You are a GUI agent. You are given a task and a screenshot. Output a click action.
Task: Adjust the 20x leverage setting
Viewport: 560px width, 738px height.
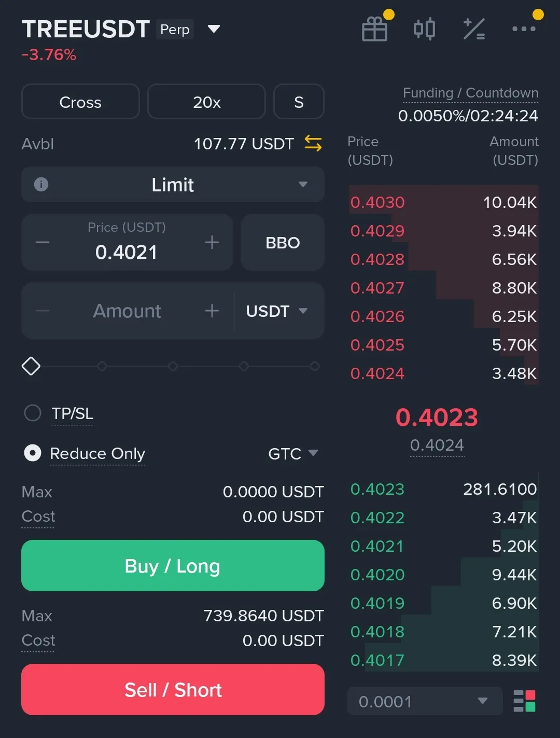pos(206,102)
